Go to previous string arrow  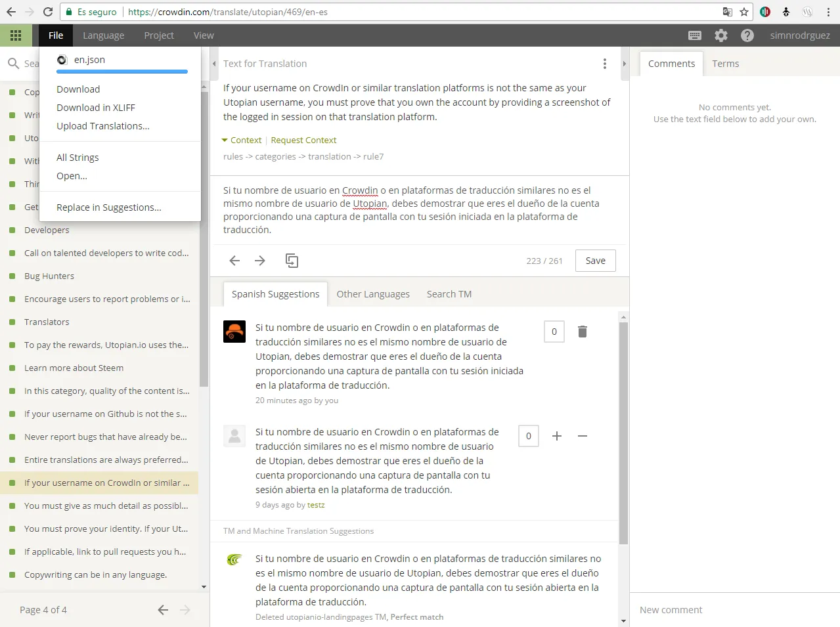click(234, 261)
